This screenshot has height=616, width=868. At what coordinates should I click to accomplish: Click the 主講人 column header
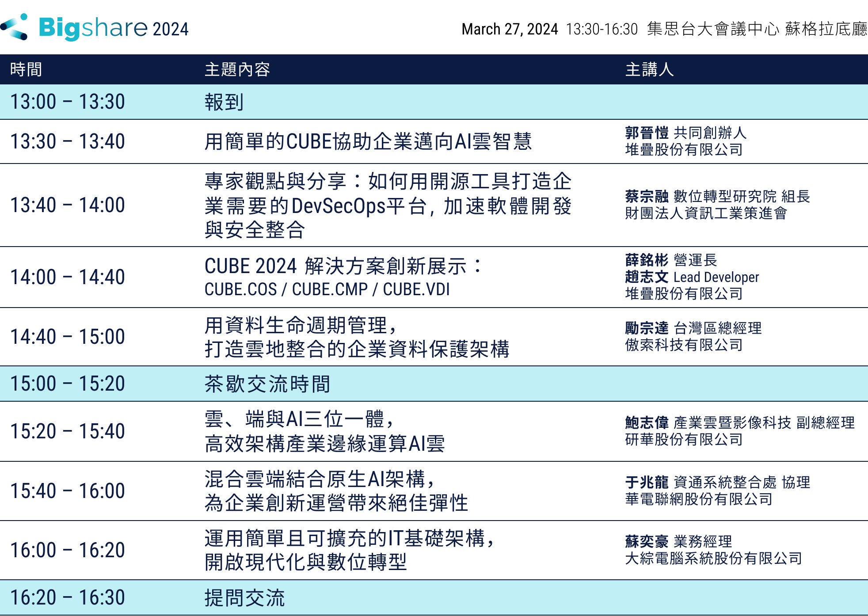coord(649,69)
